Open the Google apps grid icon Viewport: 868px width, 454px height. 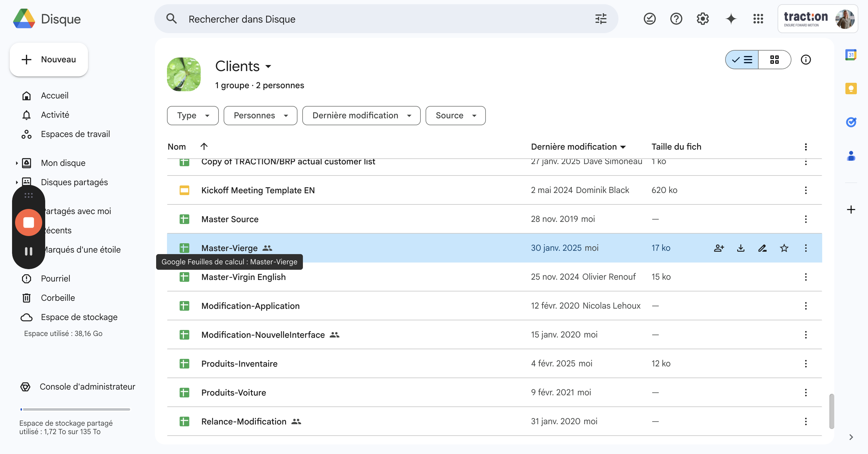pyautogui.click(x=758, y=19)
